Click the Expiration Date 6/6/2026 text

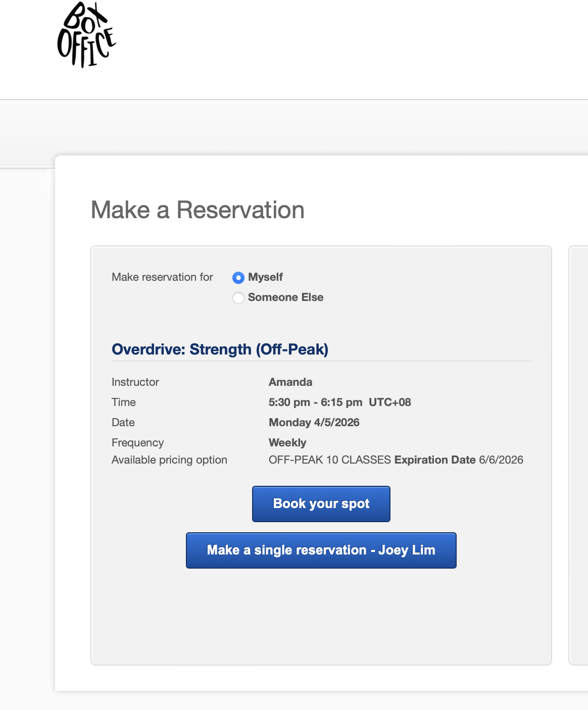coord(459,460)
